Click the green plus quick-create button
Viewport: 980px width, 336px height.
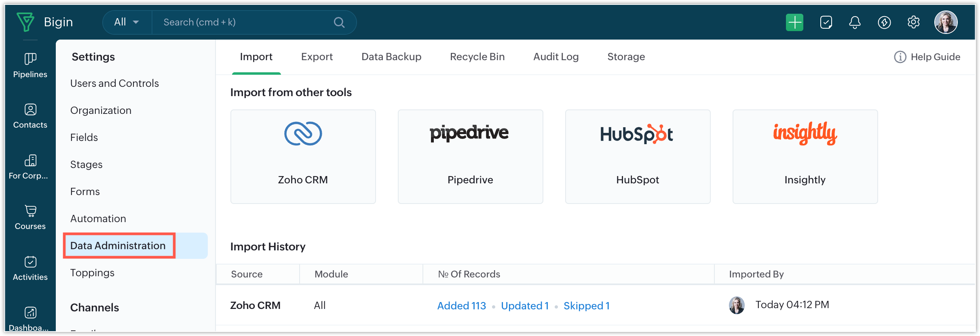794,22
